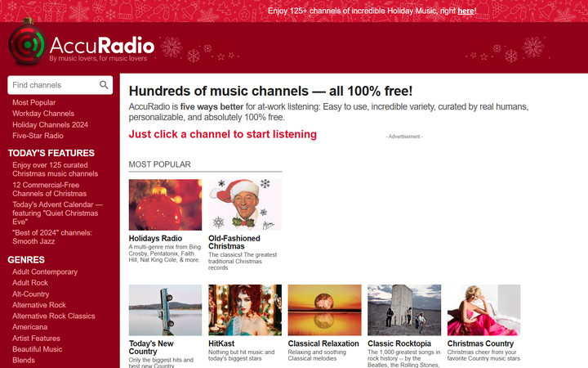Click the HitKast title text
Viewport: 588px width, 368px height.
point(221,343)
